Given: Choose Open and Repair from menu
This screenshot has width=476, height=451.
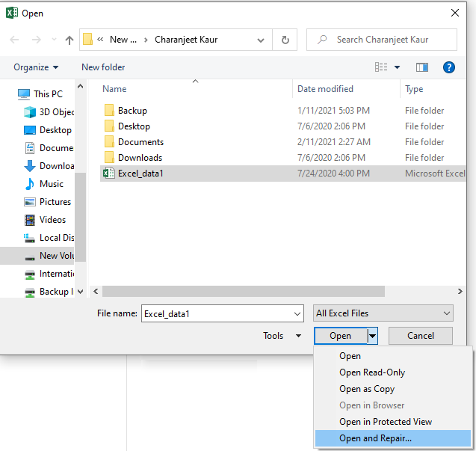Looking at the screenshot, I should coord(375,438).
